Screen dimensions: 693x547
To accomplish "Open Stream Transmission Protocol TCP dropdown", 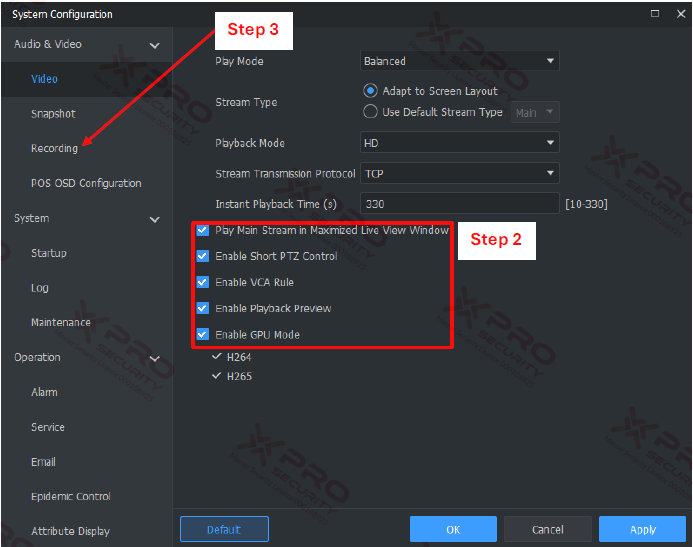I will 460,173.
